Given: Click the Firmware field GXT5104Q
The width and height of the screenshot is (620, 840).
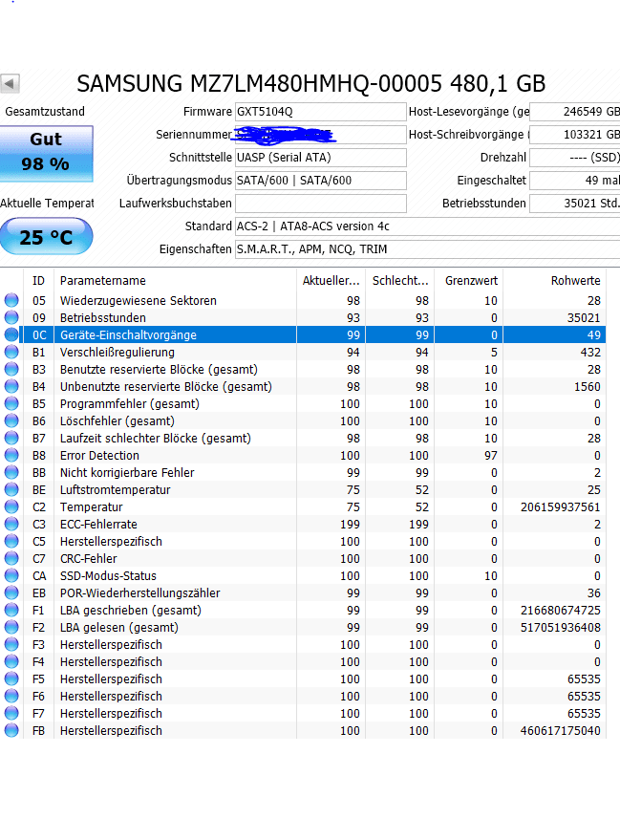Looking at the screenshot, I should 321,112.
